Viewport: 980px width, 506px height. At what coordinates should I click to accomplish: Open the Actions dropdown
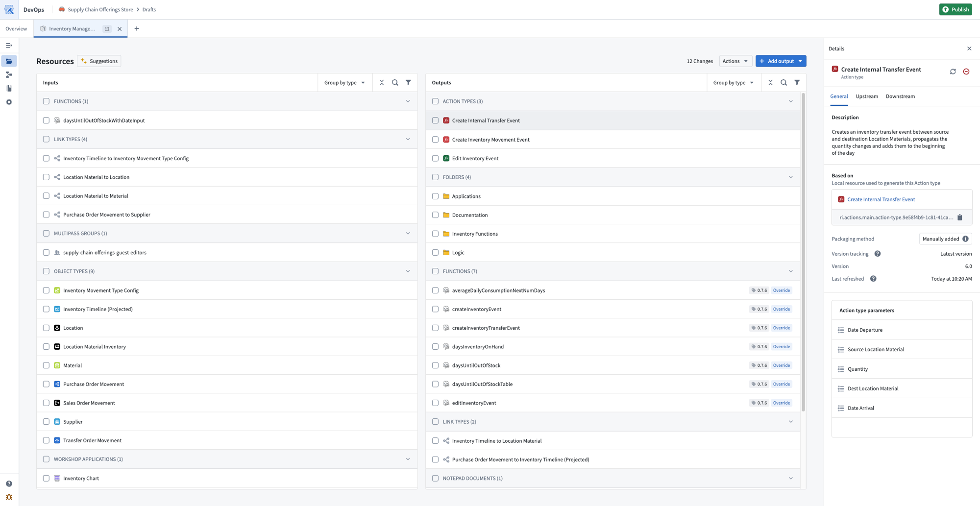[x=735, y=61]
